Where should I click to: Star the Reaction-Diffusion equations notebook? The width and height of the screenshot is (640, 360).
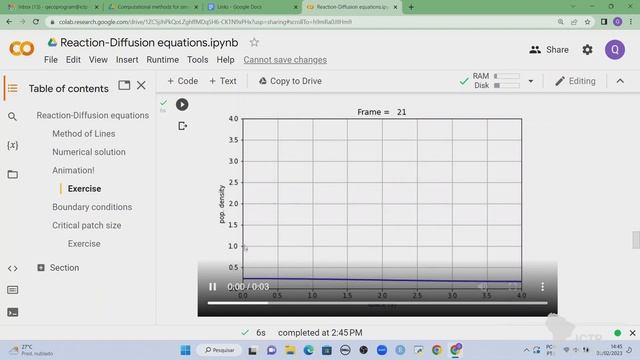tap(254, 42)
